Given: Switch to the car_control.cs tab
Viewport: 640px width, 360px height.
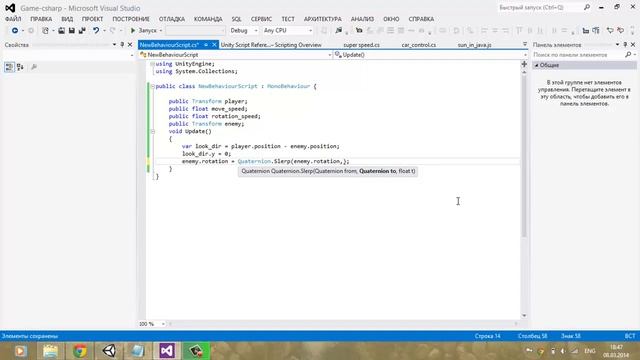Looking at the screenshot, I should click(x=418, y=45).
